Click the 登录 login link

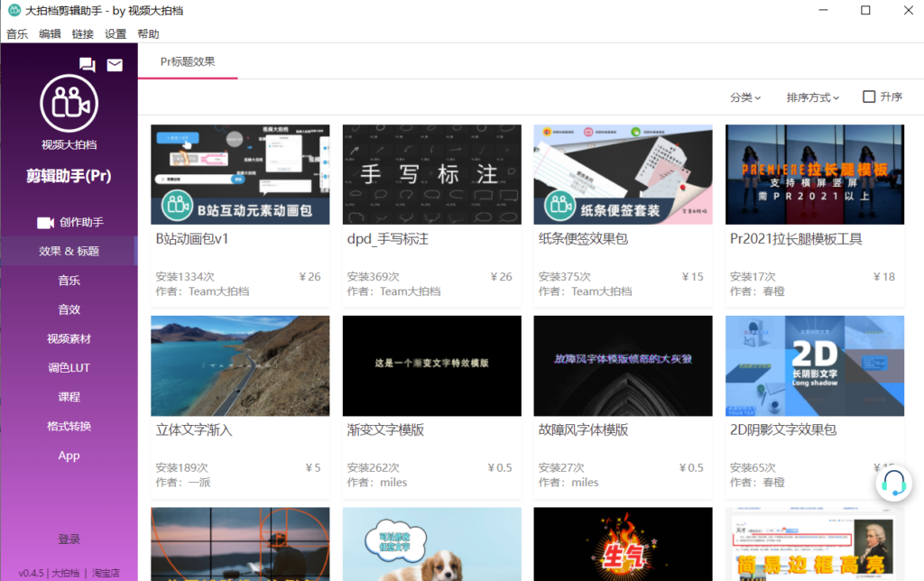69,539
